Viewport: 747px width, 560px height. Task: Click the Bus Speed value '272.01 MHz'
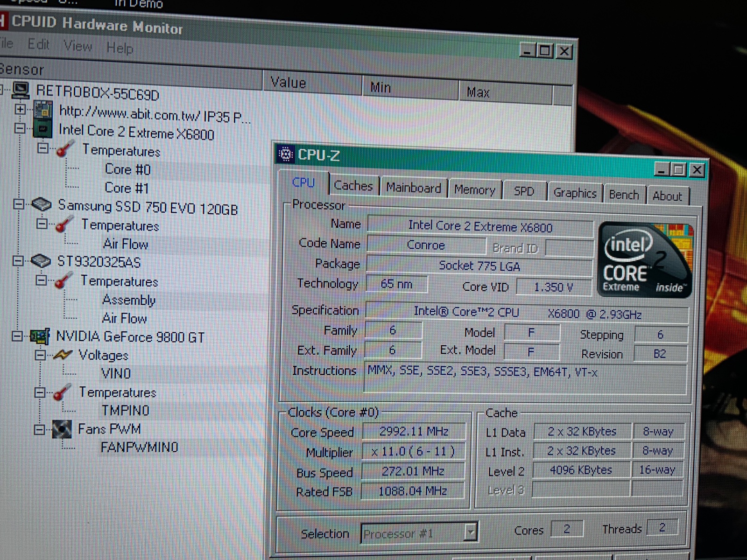click(413, 471)
